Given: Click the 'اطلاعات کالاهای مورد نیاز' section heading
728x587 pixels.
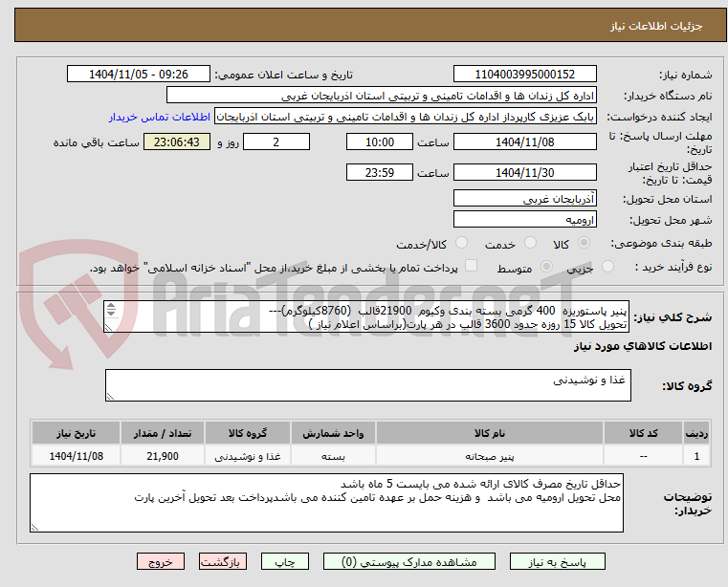Looking at the screenshot, I should pos(643,346).
